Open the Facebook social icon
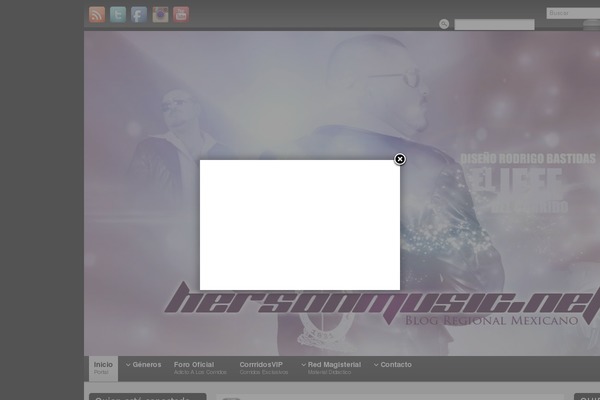600x400 pixels. tap(139, 15)
